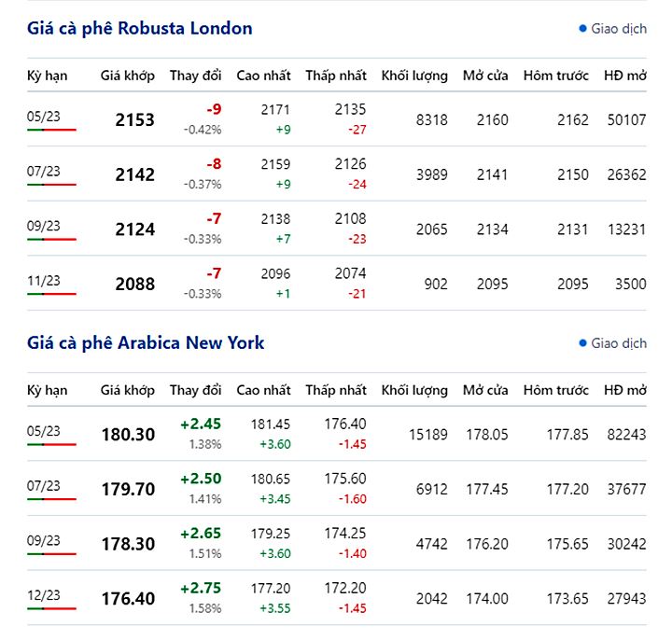Screen dimensions: 672x640
Task: Click the 05/23 Robusta green-red range bar
Action: pyautogui.click(x=51, y=130)
